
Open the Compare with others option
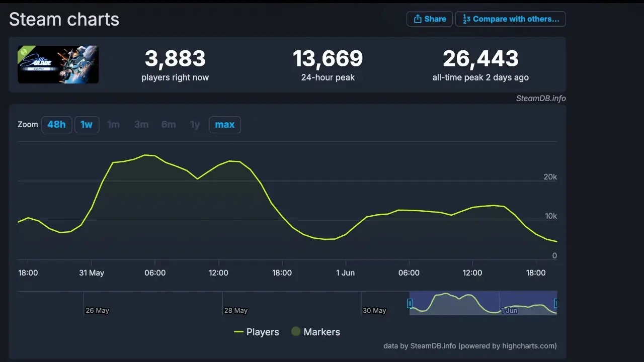tap(510, 19)
